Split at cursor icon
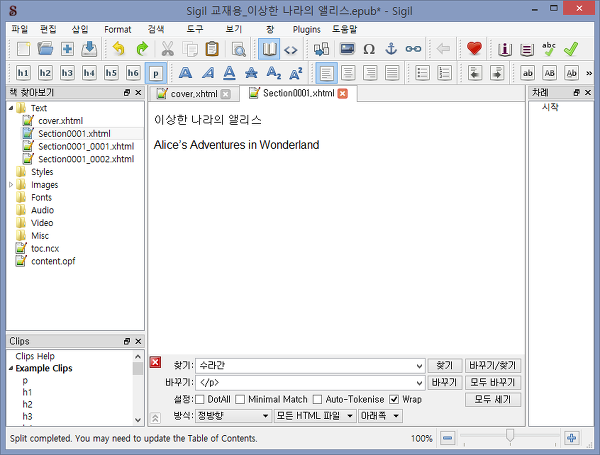The image size is (600, 455). tap(321, 49)
